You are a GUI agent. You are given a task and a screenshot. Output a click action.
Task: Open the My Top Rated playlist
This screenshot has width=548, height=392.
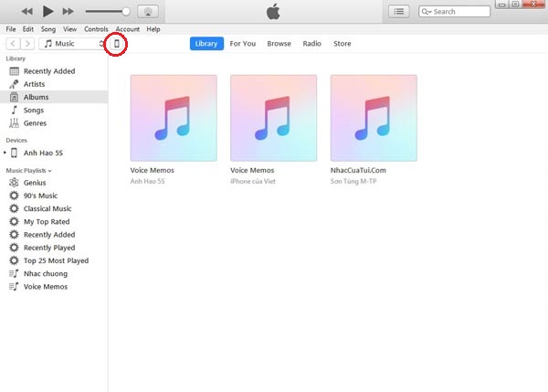[x=54, y=222]
